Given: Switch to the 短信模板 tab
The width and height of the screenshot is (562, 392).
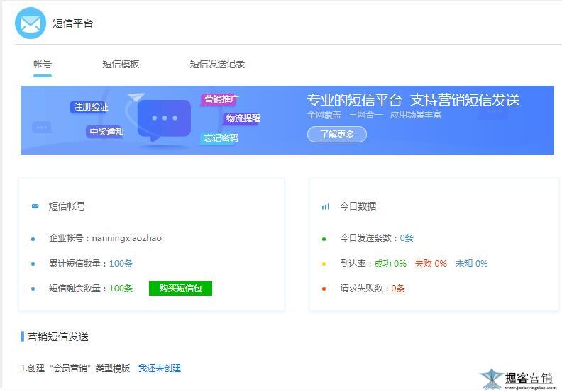Looking at the screenshot, I should pos(121,64).
